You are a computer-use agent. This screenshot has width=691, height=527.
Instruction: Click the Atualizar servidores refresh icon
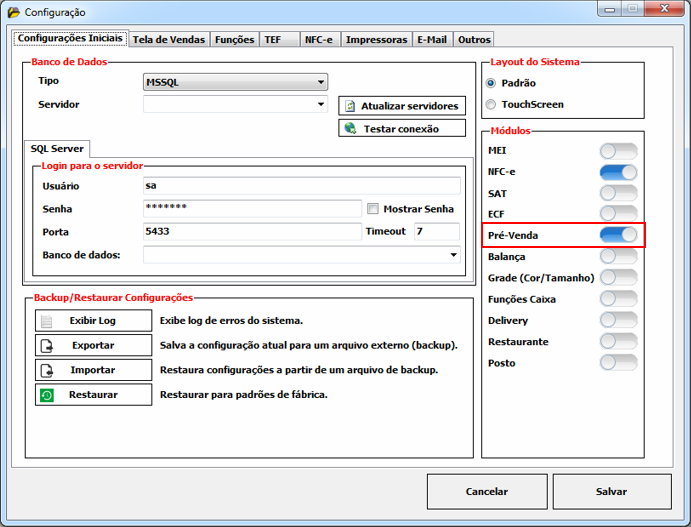point(350,106)
